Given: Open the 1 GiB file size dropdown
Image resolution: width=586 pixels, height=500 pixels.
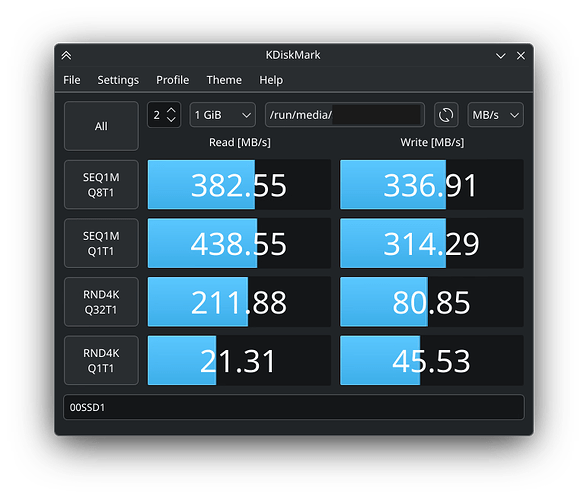Looking at the screenshot, I should [222, 115].
